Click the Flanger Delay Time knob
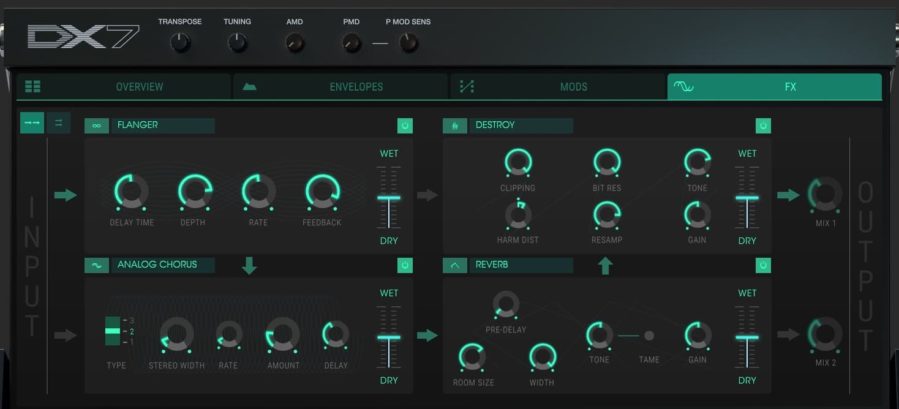Image resolution: width=899 pixels, height=409 pixels. click(131, 192)
